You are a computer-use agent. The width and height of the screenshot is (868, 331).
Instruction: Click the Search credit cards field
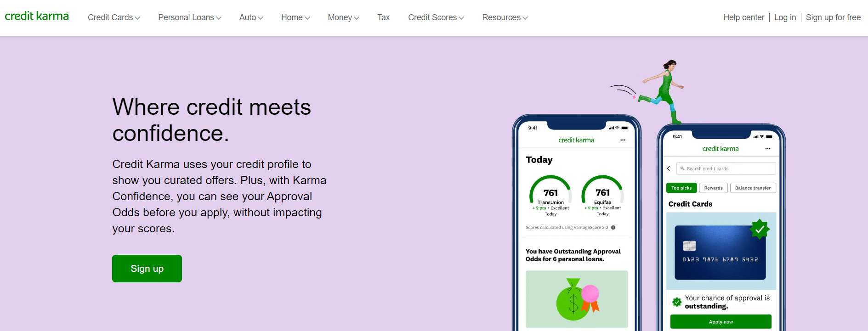(726, 168)
